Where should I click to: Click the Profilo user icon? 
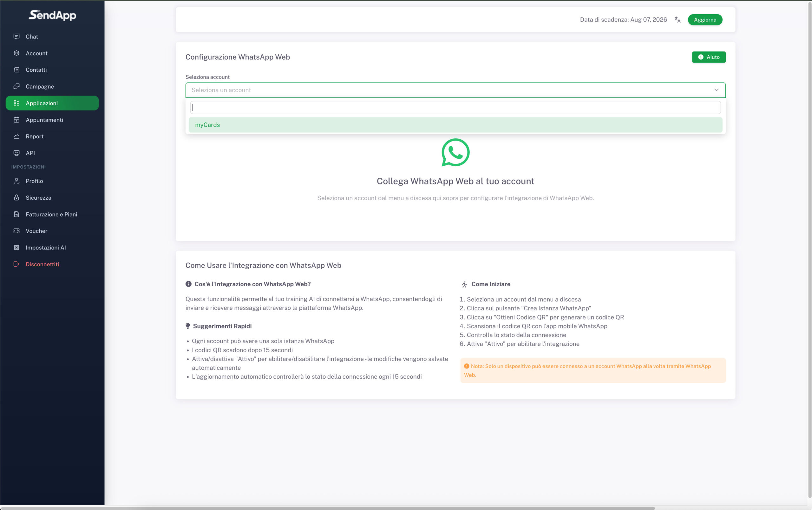16,181
